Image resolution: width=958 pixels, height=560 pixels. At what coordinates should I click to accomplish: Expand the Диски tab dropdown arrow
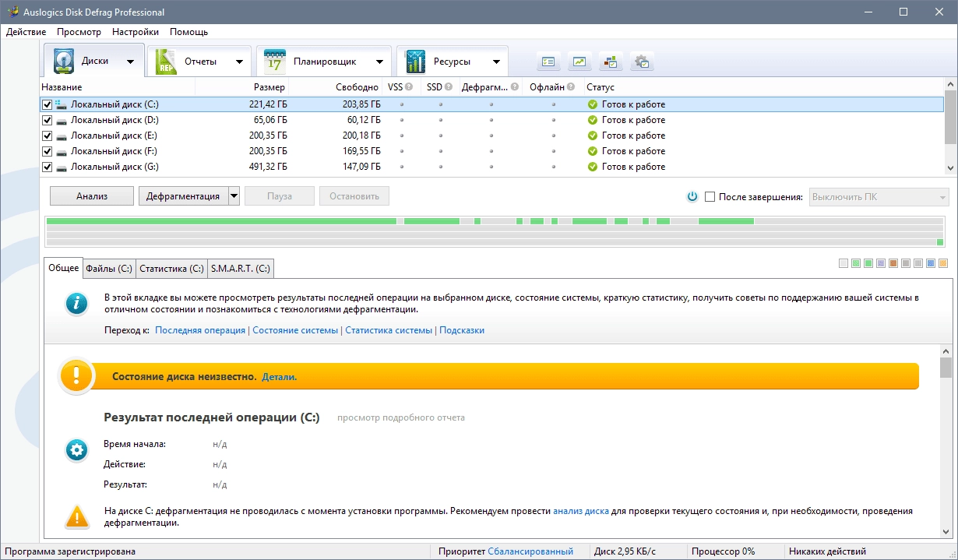130,62
